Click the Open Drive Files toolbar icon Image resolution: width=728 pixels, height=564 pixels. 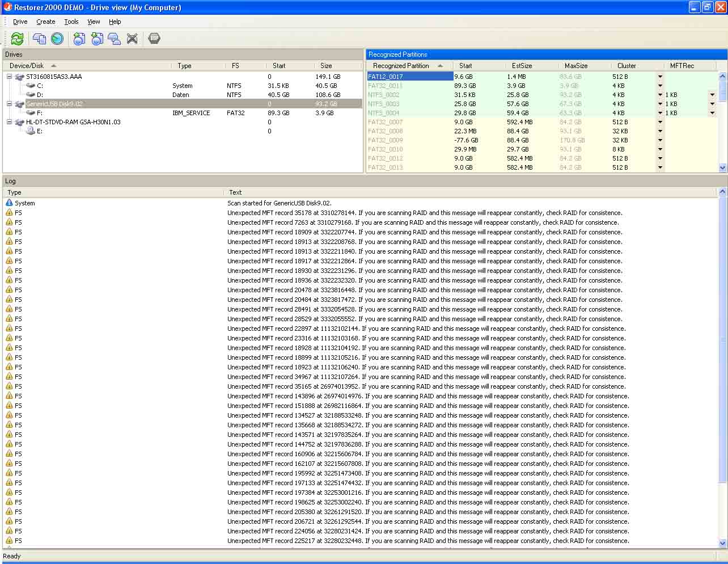pos(39,39)
